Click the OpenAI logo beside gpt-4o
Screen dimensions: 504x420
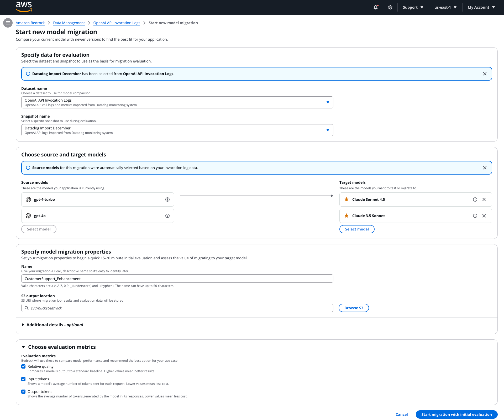click(28, 216)
